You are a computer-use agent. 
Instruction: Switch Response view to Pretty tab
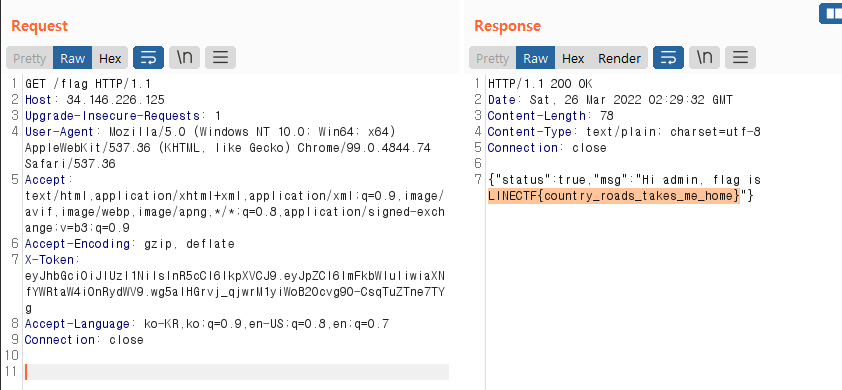point(492,58)
